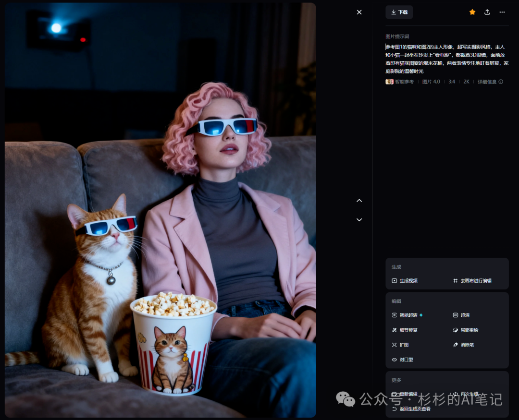
Task: Click the 下载 download button
Action: (x=399, y=12)
